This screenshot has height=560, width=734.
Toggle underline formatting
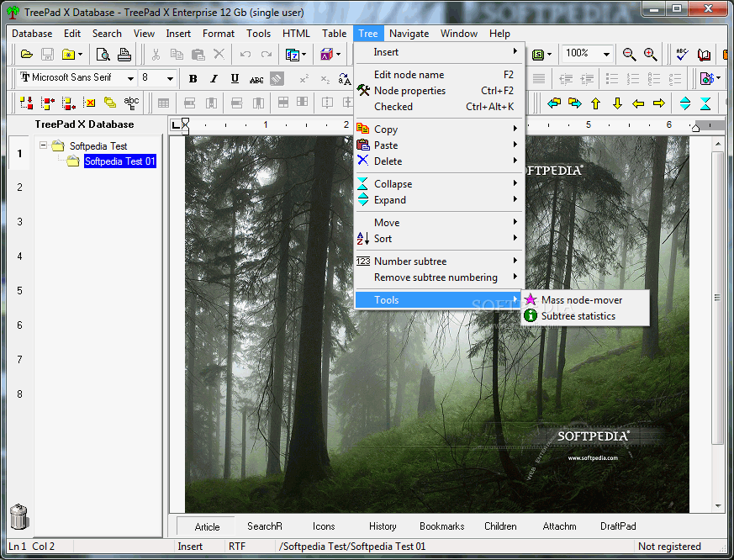point(235,79)
